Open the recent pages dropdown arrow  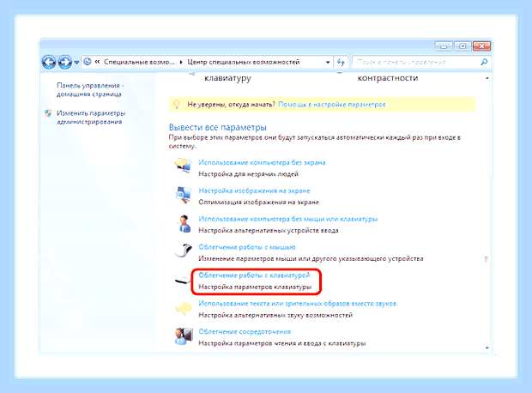pyautogui.click(x=76, y=63)
